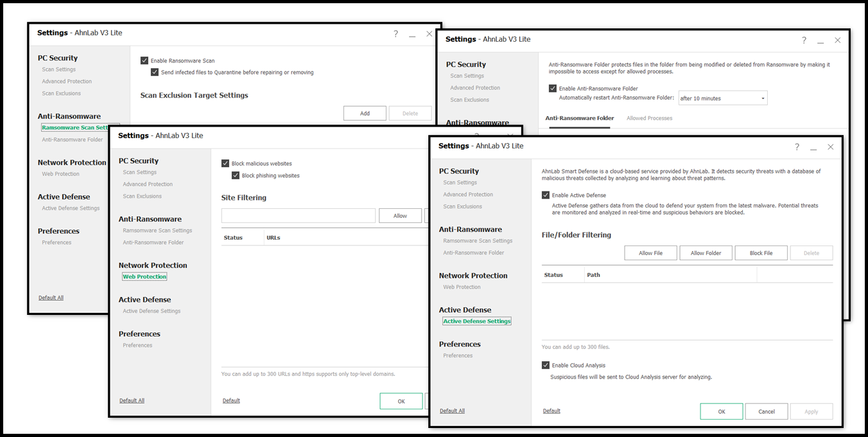The width and height of the screenshot is (868, 437).
Task: Click Add under Scan Exclusion Target Settings
Action: [365, 114]
